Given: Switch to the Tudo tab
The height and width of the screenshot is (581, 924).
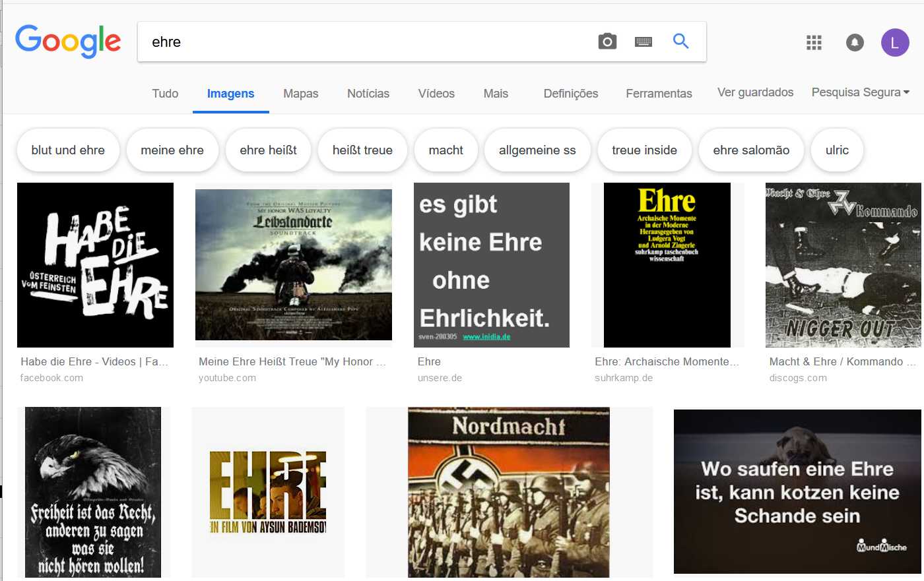Looking at the screenshot, I should (x=165, y=94).
